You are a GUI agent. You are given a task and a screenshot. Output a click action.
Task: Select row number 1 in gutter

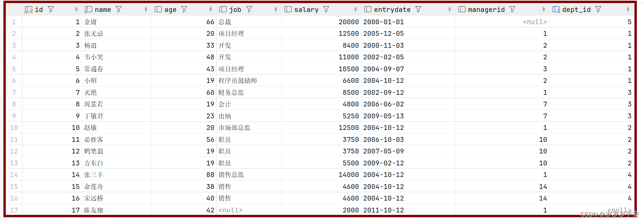click(x=14, y=22)
